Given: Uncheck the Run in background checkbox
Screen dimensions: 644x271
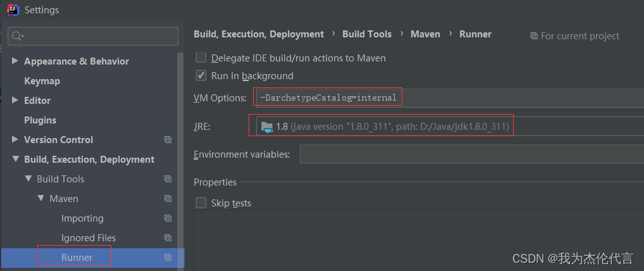Looking at the screenshot, I should coord(201,76).
